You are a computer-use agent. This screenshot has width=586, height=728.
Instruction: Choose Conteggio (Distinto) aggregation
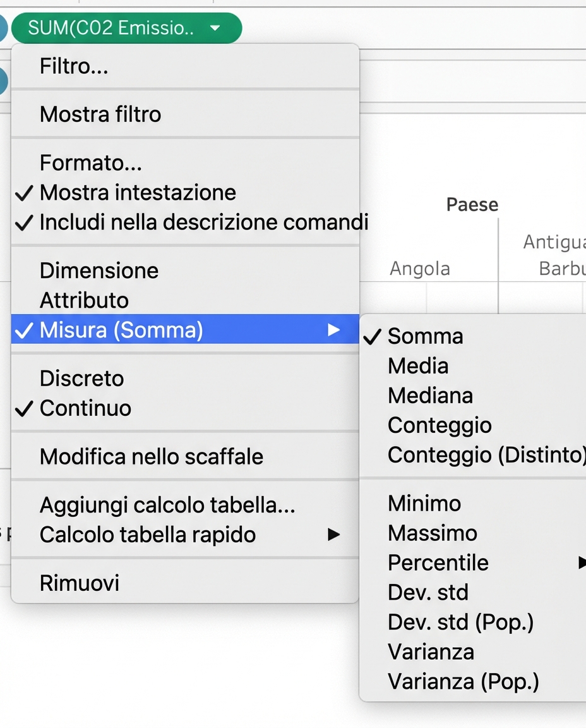[x=486, y=454]
